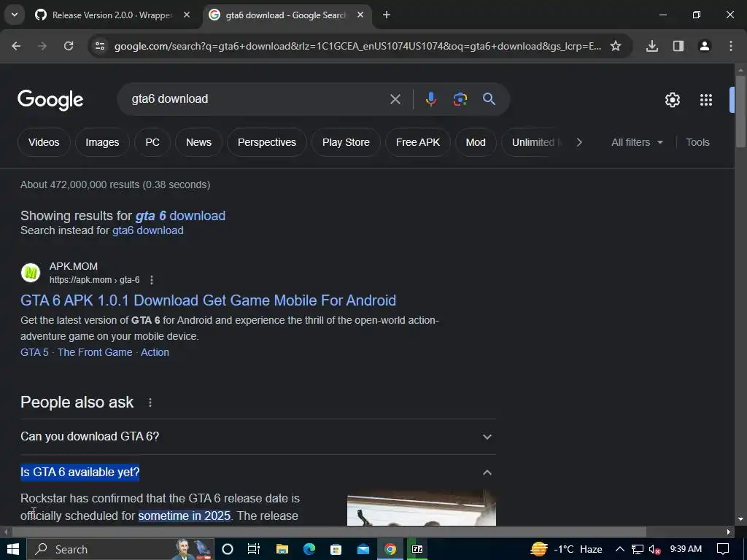The height and width of the screenshot is (560, 747).
Task: Search by image with Google Lens icon
Action: point(460,99)
